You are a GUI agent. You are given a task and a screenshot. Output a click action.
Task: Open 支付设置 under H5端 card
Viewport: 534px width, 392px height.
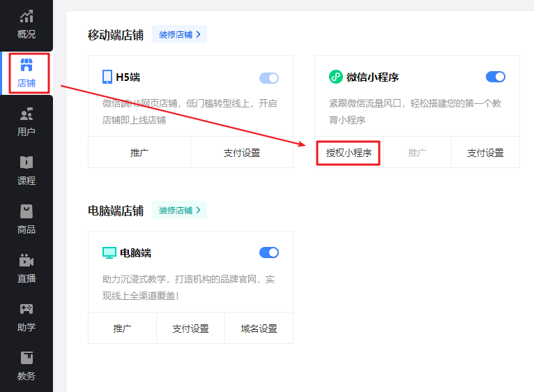click(x=242, y=152)
